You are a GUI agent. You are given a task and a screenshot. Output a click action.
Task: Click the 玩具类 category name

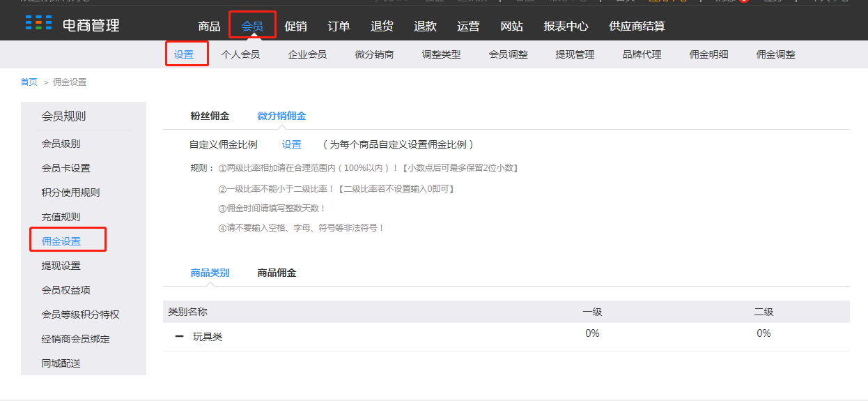coord(208,337)
